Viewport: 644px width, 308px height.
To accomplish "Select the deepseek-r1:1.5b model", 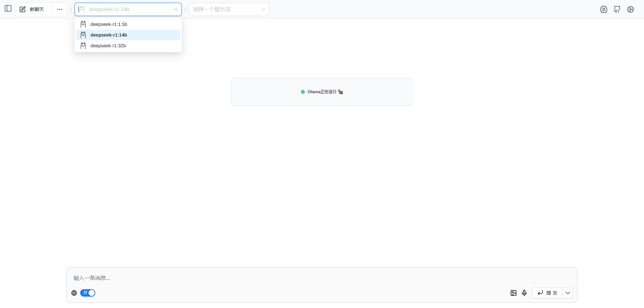I will pos(128,24).
